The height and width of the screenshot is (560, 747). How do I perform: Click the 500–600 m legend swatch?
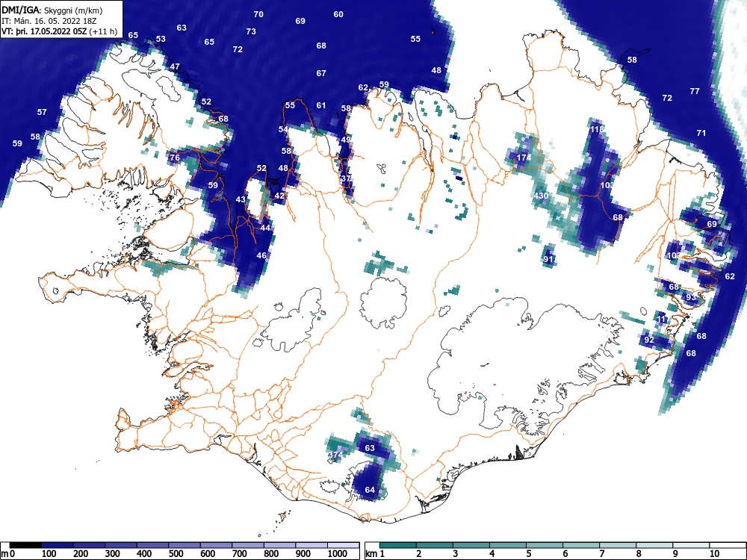click(185, 545)
